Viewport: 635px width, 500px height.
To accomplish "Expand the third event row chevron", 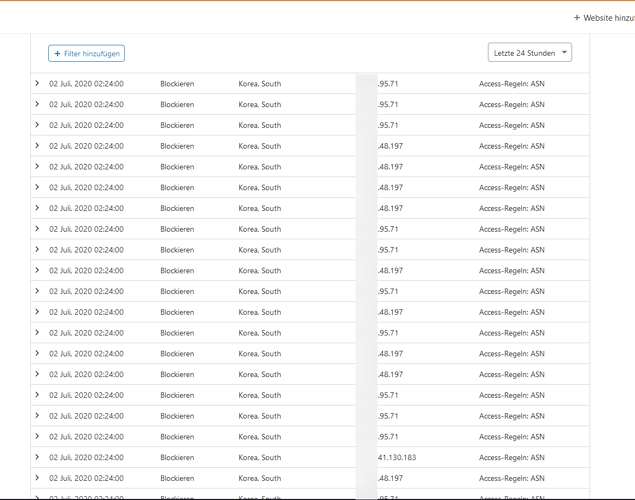I will [37, 125].
